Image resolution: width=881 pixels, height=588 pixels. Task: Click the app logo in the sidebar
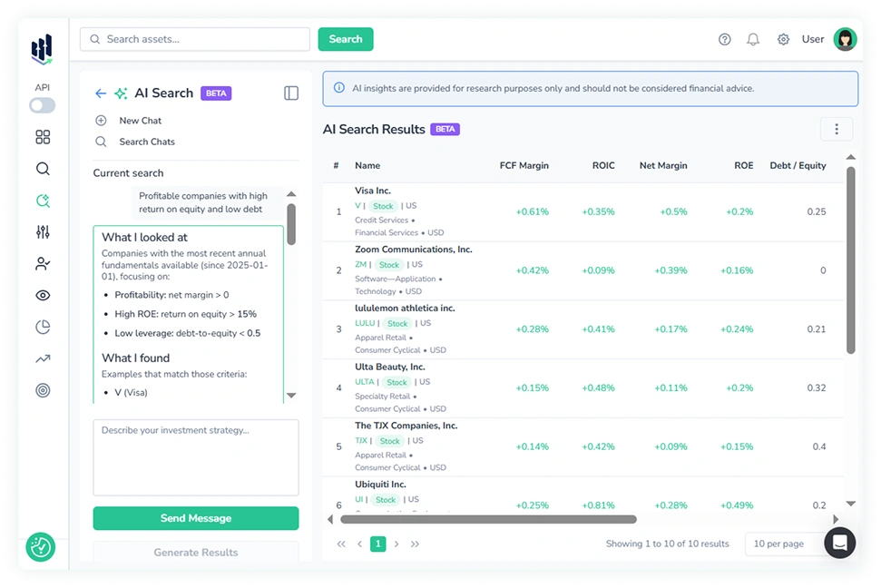click(x=42, y=49)
